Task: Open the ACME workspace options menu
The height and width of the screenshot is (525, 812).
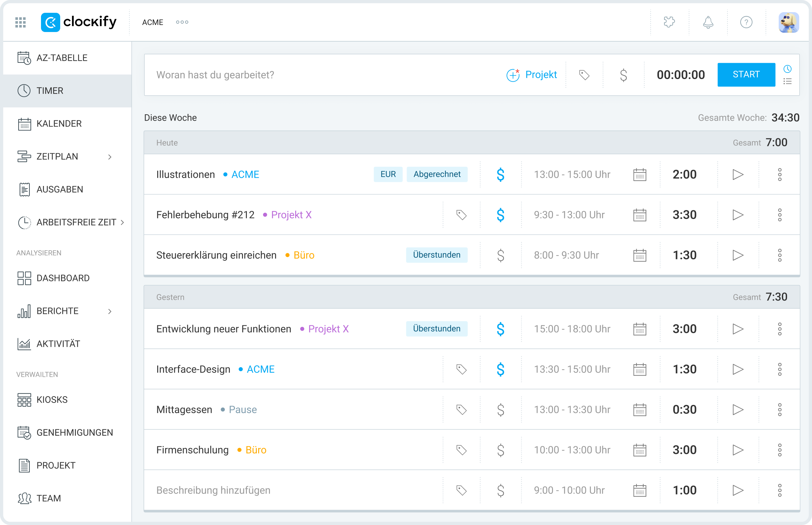Action: pos(182,22)
